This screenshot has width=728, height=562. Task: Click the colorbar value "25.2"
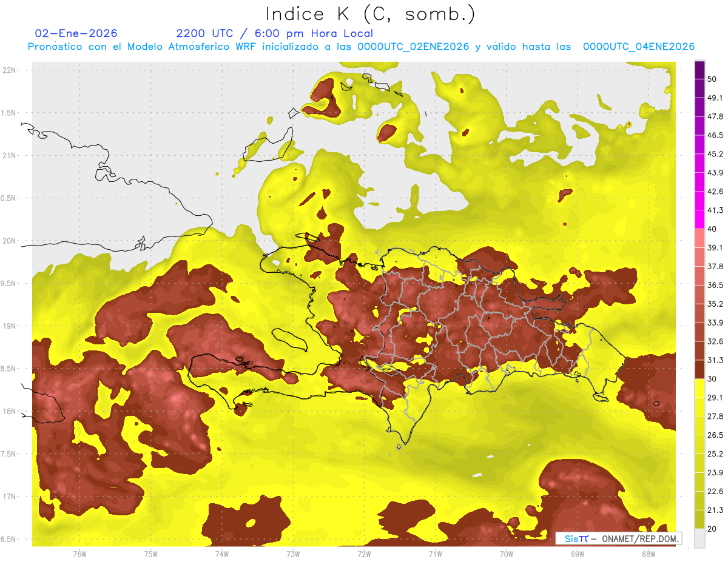tap(715, 454)
